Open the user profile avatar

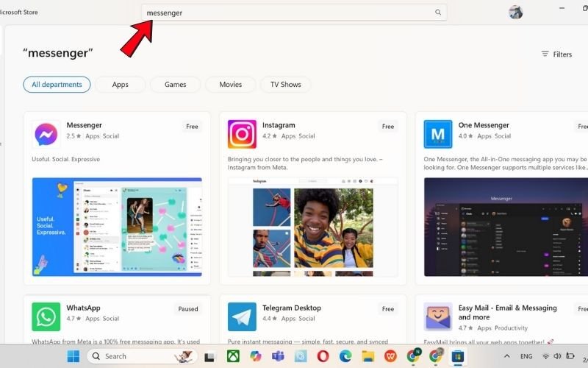pos(516,13)
